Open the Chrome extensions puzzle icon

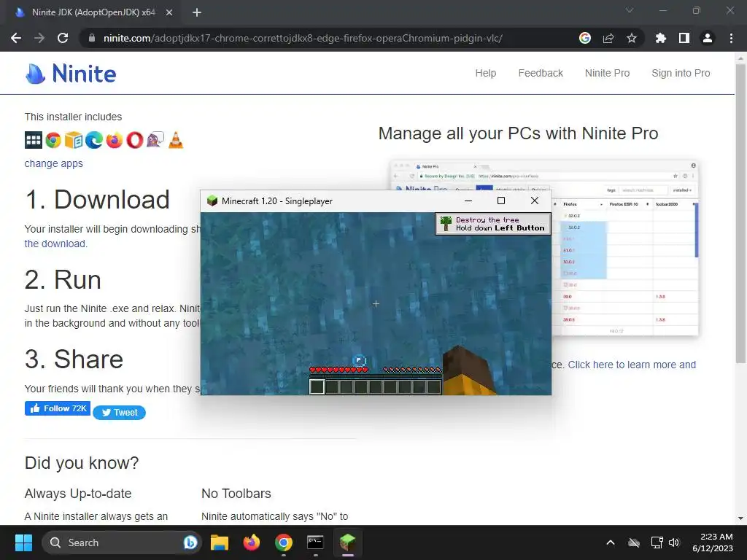pos(661,38)
